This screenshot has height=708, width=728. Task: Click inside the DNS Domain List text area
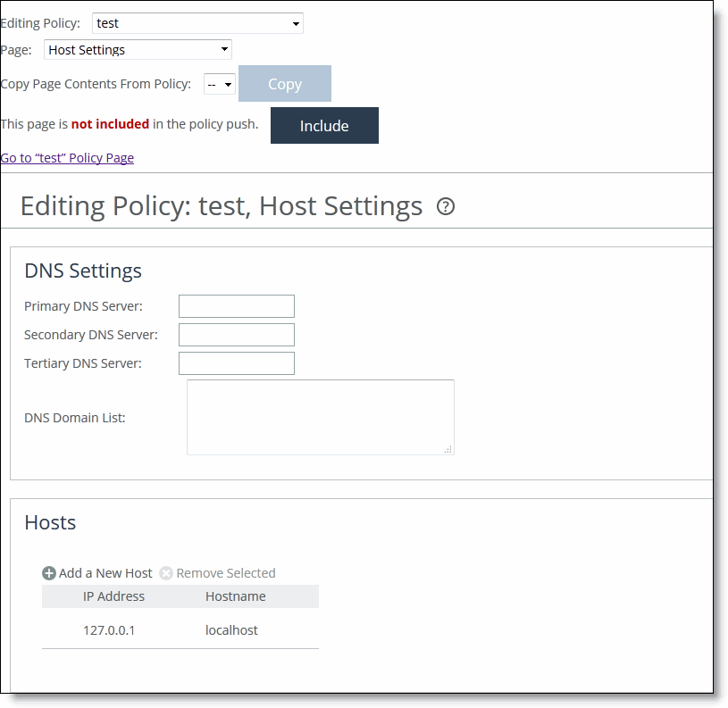(x=321, y=417)
